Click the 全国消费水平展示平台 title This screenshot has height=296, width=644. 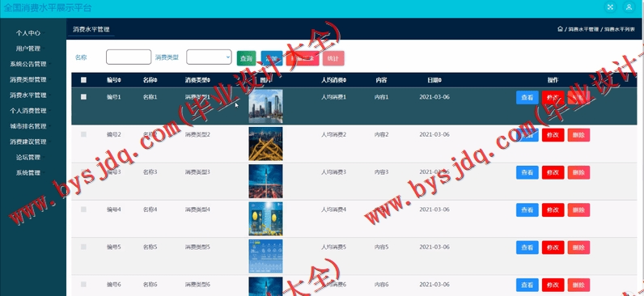click(x=48, y=8)
